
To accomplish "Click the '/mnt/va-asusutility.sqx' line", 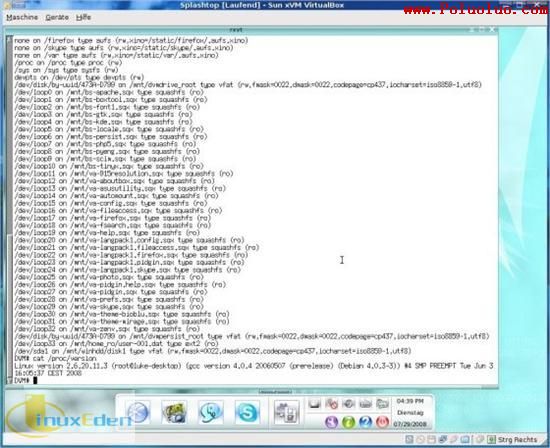I will (x=120, y=188).
